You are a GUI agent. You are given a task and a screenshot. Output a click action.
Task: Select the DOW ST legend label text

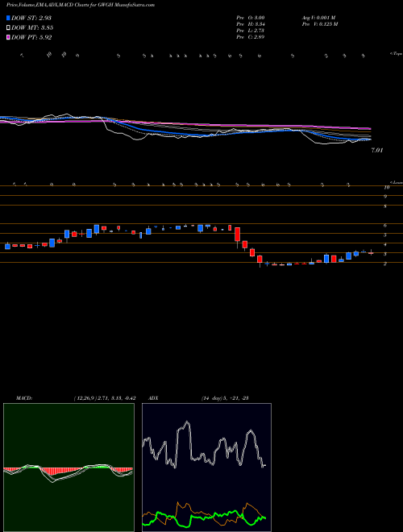click(x=31, y=18)
